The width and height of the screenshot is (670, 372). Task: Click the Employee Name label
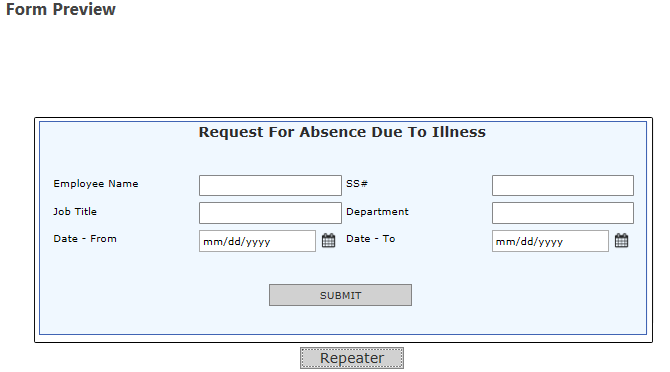96,184
